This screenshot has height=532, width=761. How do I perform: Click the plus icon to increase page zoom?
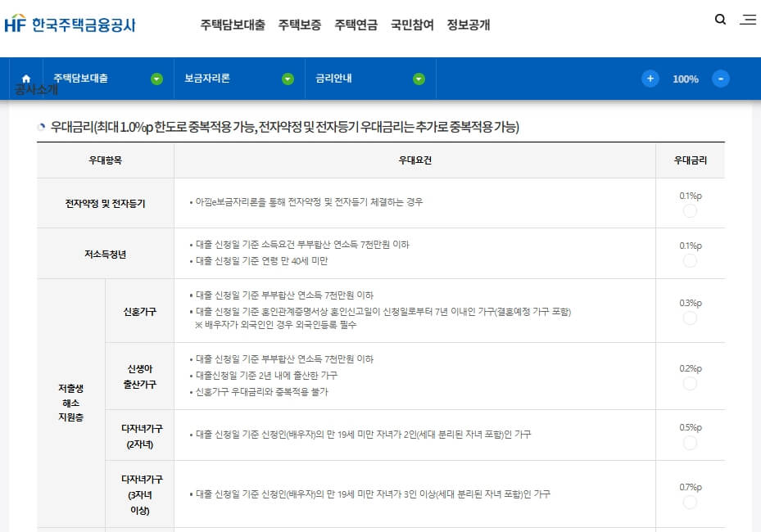[650, 79]
